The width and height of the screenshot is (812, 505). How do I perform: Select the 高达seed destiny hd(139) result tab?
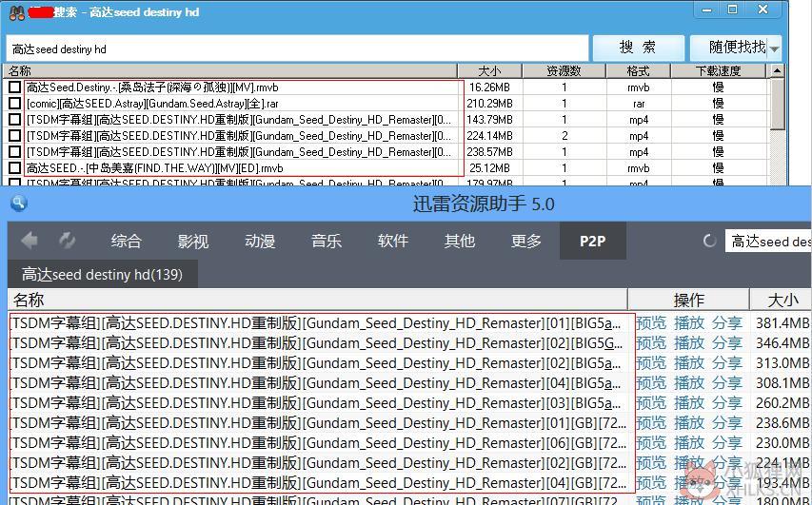click(x=103, y=274)
